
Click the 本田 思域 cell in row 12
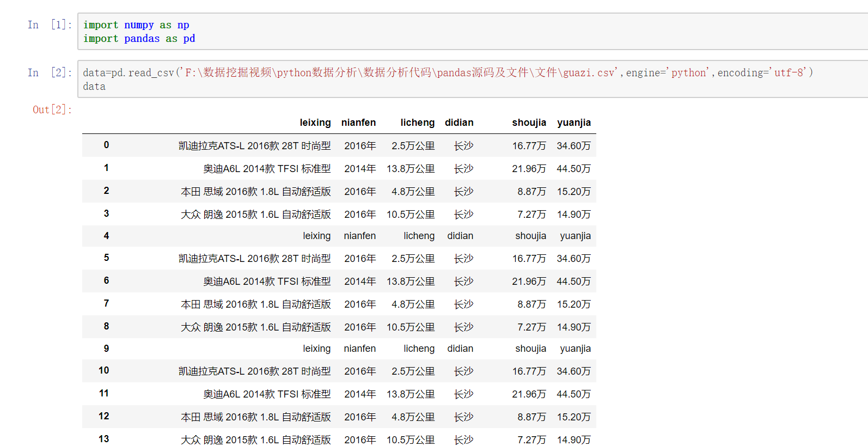tap(255, 417)
